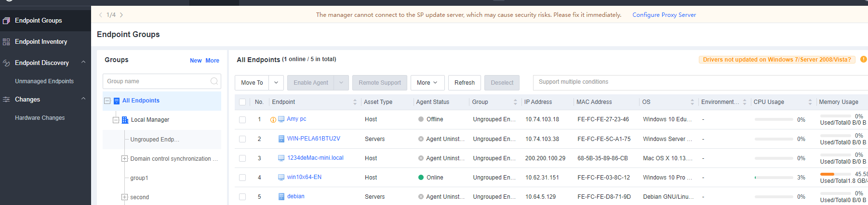
Task: Click the orange alert icon after drivers notice
Action: pyautogui.click(x=863, y=59)
